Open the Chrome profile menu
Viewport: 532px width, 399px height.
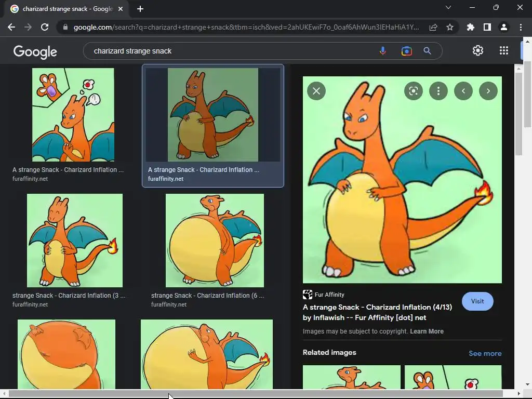[504, 27]
